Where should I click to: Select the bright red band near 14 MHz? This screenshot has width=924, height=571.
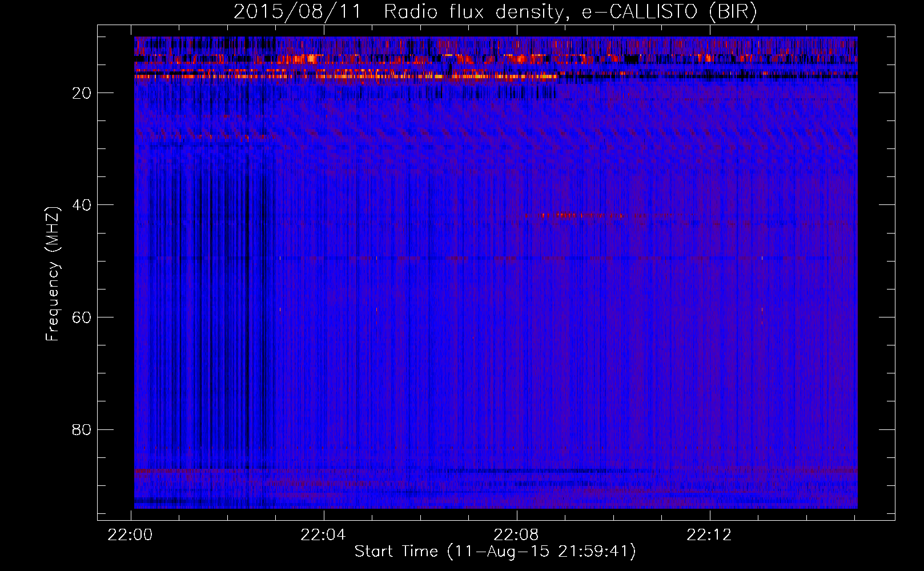[x=308, y=58]
